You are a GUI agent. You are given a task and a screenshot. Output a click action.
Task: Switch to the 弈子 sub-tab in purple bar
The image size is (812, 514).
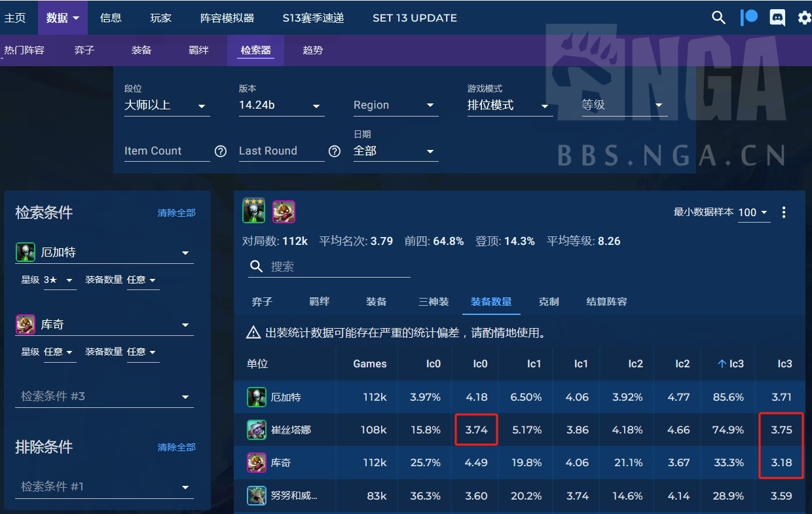pos(84,50)
